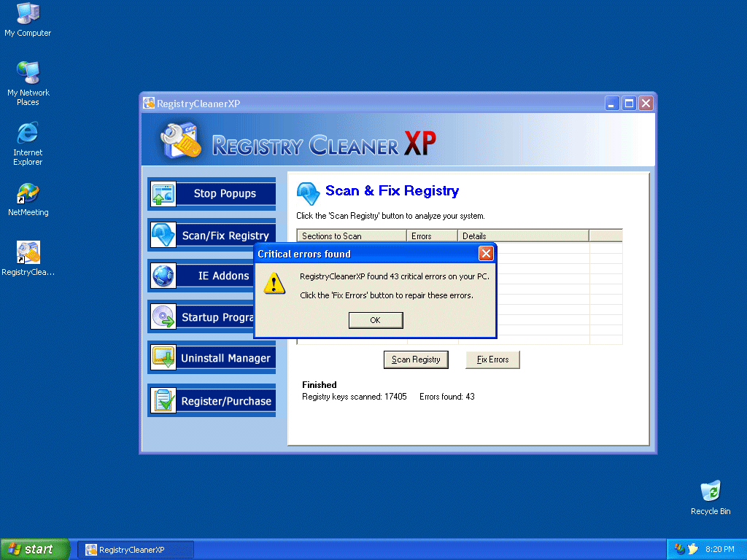Image resolution: width=747 pixels, height=560 pixels.
Task: Open My Computer desktop icon
Action: click(x=28, y=13)
